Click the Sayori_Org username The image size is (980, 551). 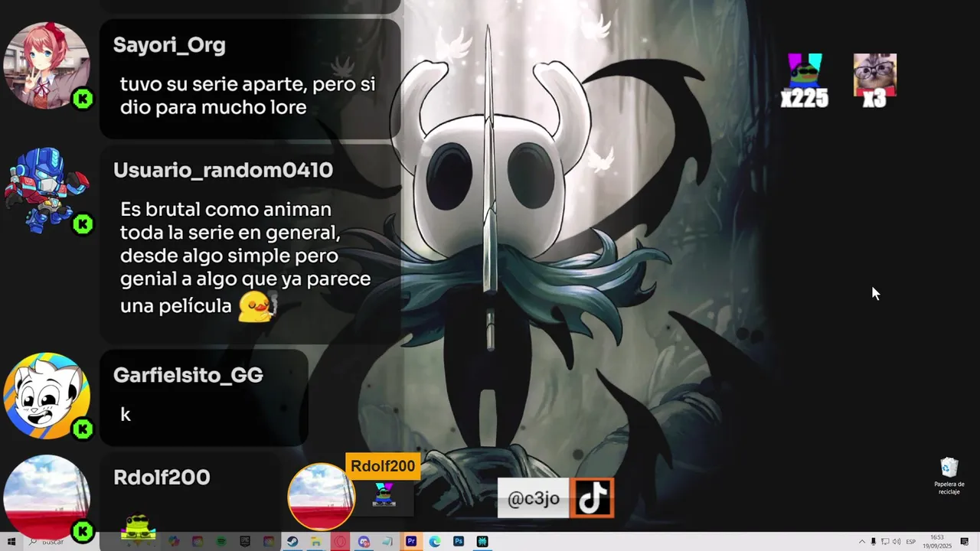pos(169,45)
